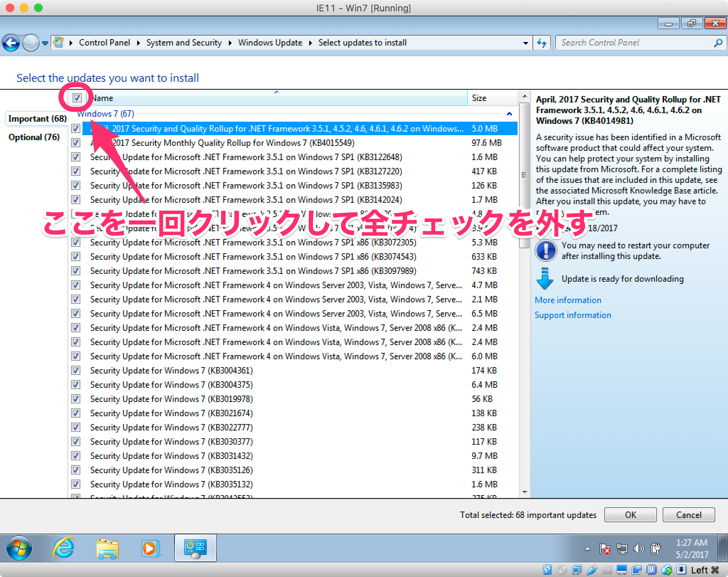Viewport: 728px width, 577px height.
Task: Open the Action Center flag tray icon
Action: click(x=604, y=549)
